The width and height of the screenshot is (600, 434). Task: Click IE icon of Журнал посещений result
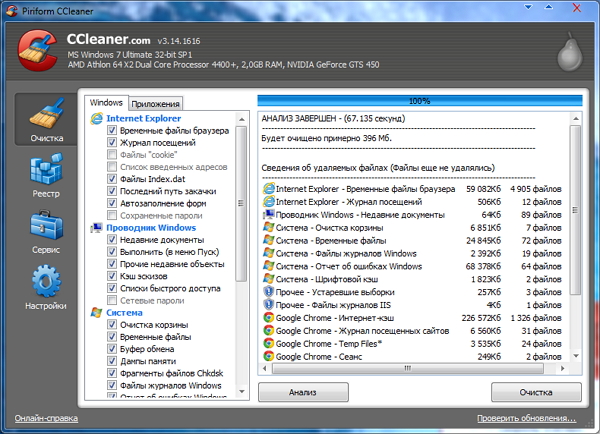(x=269, y=202)
